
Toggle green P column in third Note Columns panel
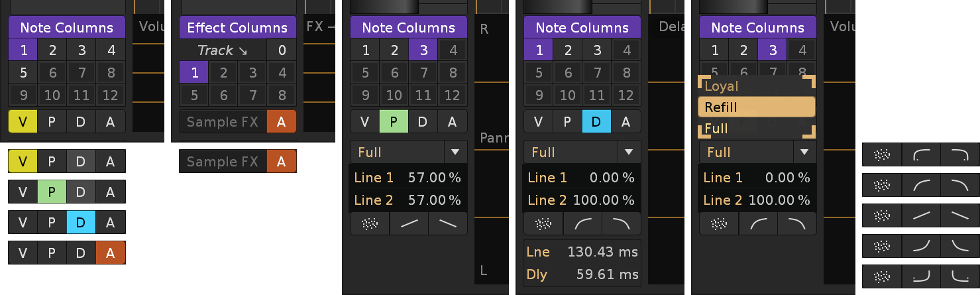pyautogui.click(x=394, y=121)
